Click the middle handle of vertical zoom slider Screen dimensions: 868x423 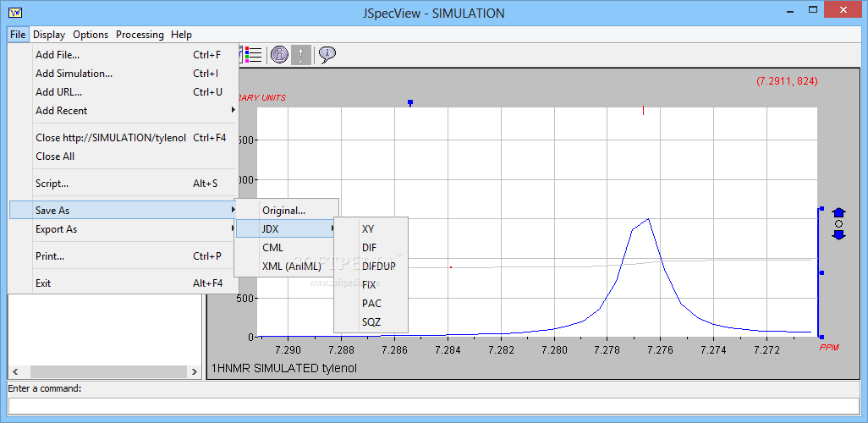click(822, 272)
